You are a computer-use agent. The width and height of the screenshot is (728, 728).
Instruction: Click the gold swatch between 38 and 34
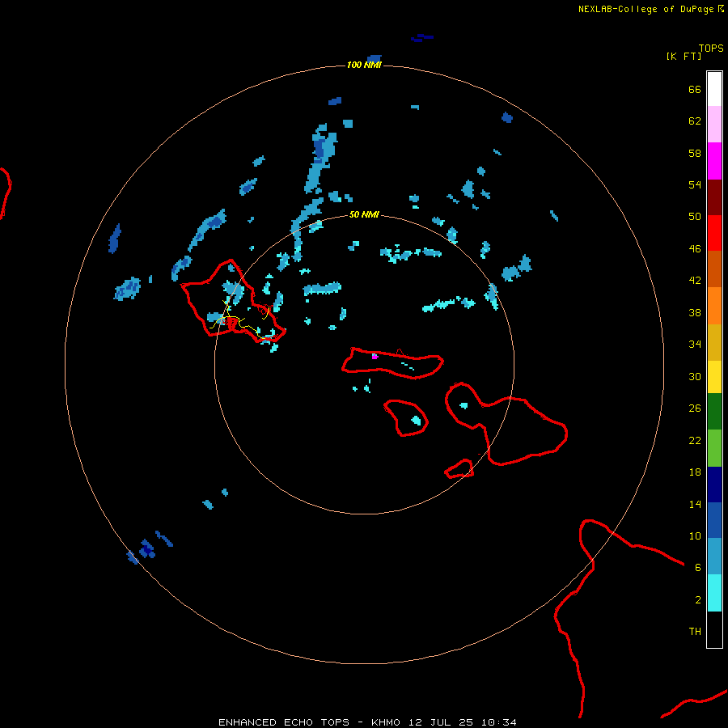click(714, 342)
